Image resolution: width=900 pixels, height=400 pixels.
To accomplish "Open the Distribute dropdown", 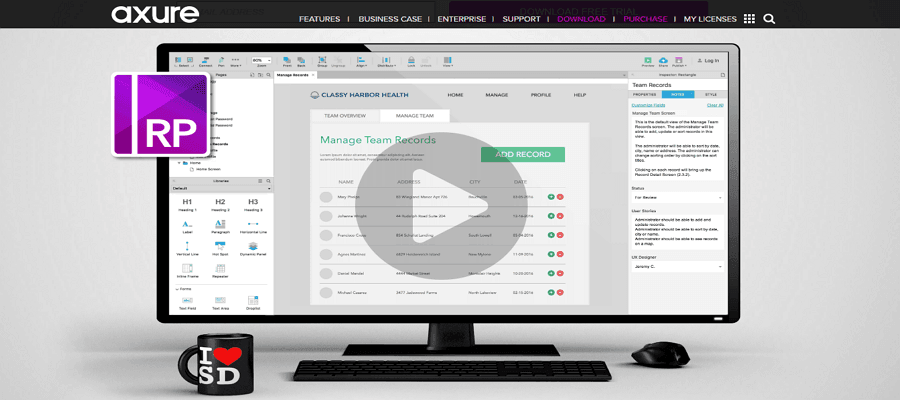I will (386, 61).
